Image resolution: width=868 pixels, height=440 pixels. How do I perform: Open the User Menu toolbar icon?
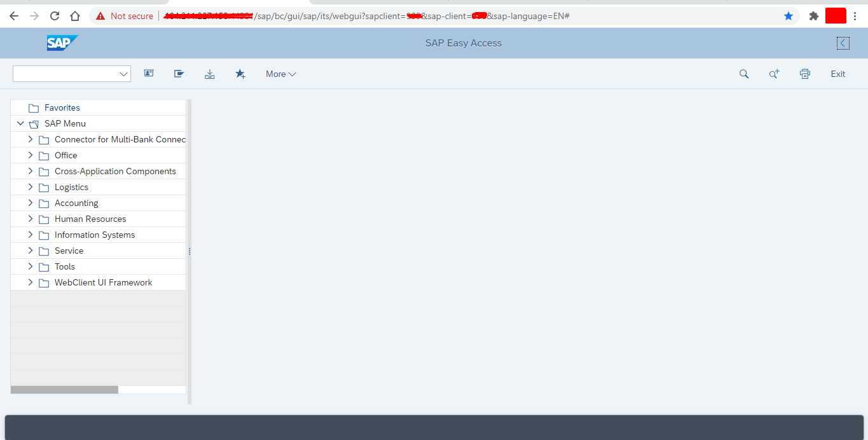coord(149,74)
